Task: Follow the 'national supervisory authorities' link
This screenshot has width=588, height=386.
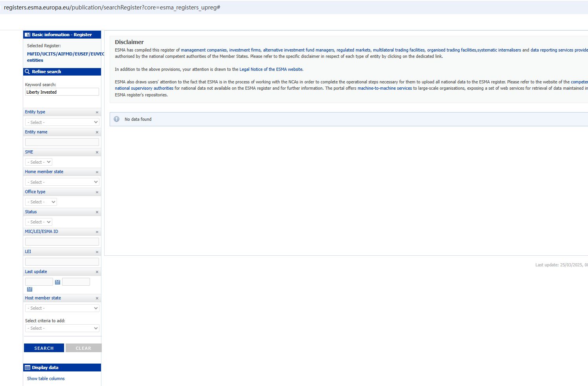Action: [144, 88]
